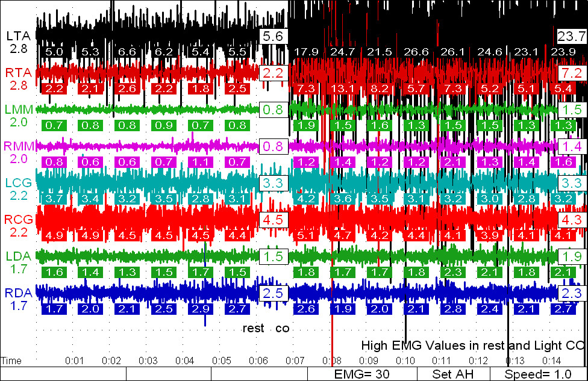Click the large 1.9 average box for LDA
Screen dimensions: 588x381
pyautogui.click(x=572, y=256)
